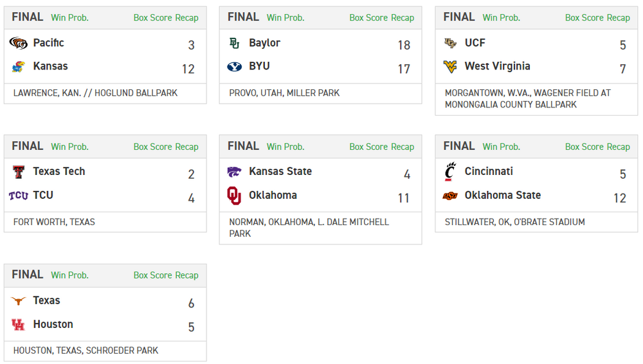643x364 pixels.
Task: View Recap of Cincinnati vs Oklahoma State
Action: click(x=619, y=147)
